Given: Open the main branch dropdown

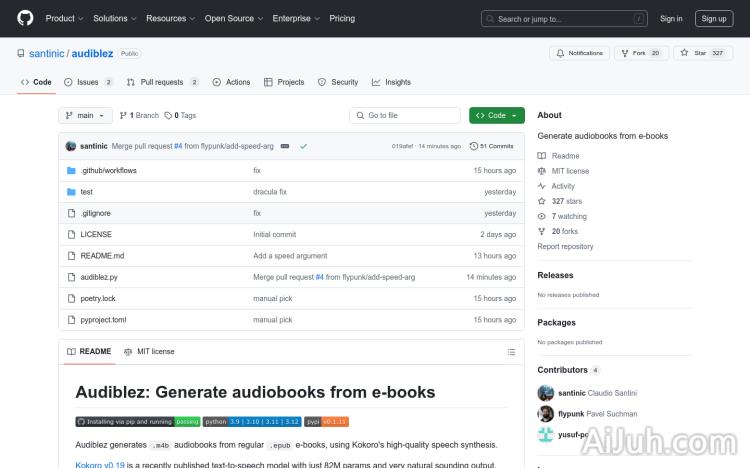Looking at the screenshot, I should point(85,115).
